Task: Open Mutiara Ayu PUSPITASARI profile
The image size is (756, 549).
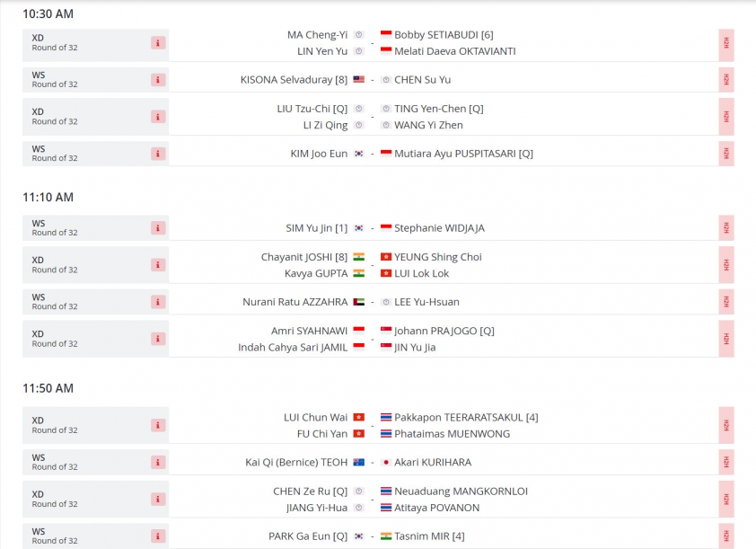Action: pyautogui.click(x=463, y=154)
